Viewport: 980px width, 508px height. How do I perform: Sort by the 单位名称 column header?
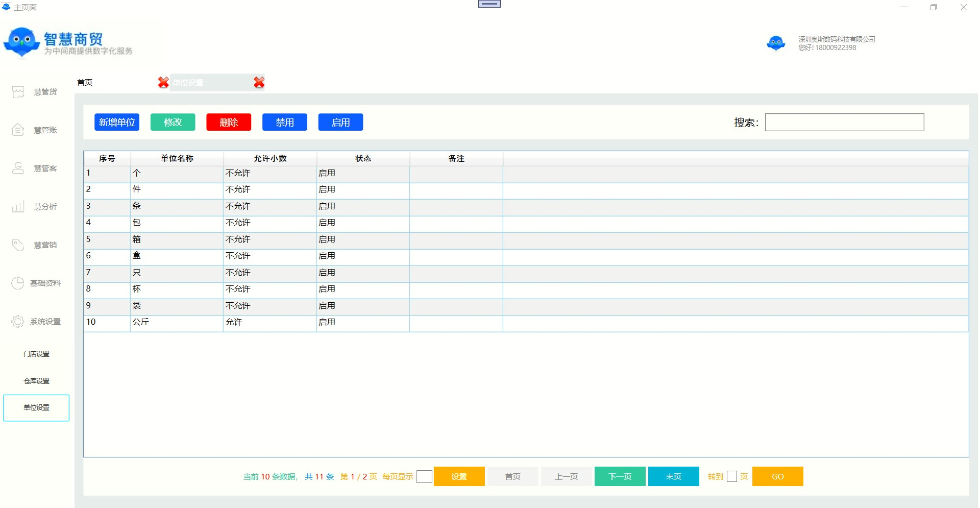pos(177,158)
